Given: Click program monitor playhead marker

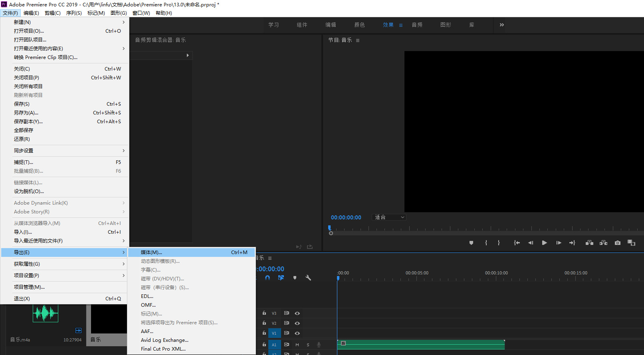Looking at the screenshot, I should (x=329, y=228).
